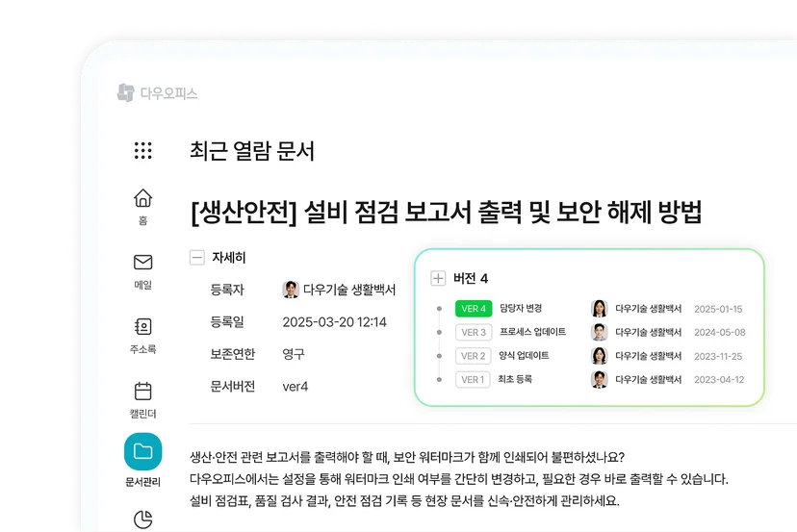
Task: Click the 프로세스 업데이트 version note
Action: pos(532,332)
